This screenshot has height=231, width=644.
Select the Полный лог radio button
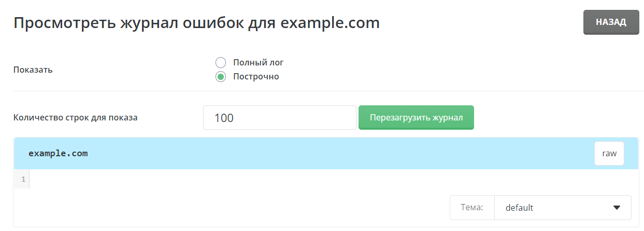click(x=221, y=63)
